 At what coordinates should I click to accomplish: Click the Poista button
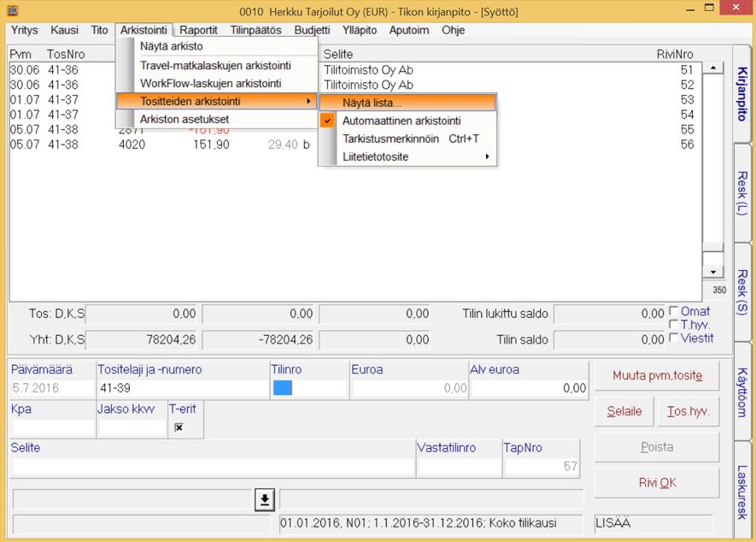click(657, 447)
